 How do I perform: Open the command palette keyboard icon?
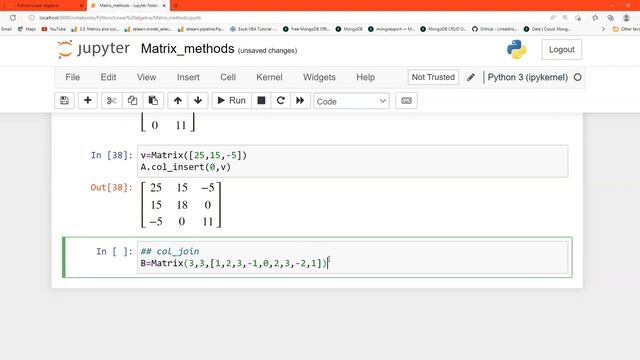407,100
